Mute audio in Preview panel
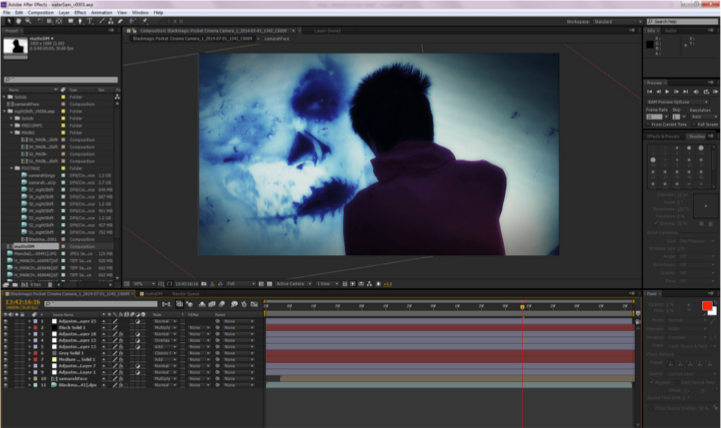This screenshot has height=428, width=721. pyautogui.click(x=696, y=91)
